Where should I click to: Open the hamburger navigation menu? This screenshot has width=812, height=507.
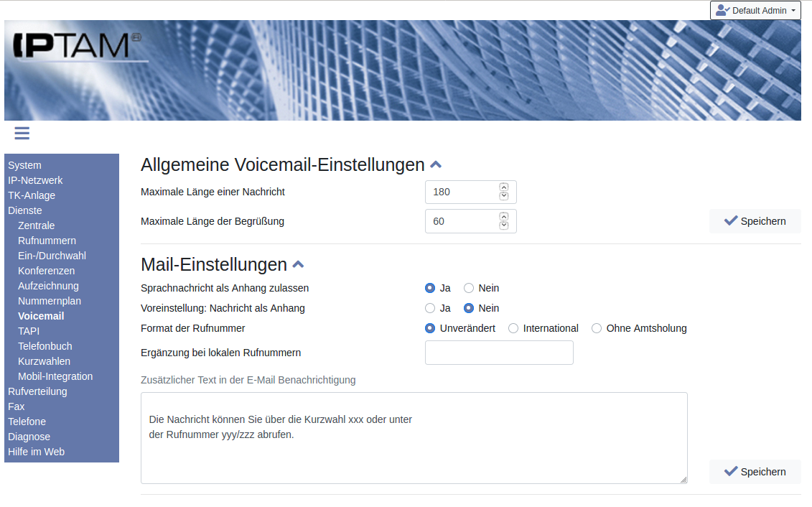click(22, 133)
